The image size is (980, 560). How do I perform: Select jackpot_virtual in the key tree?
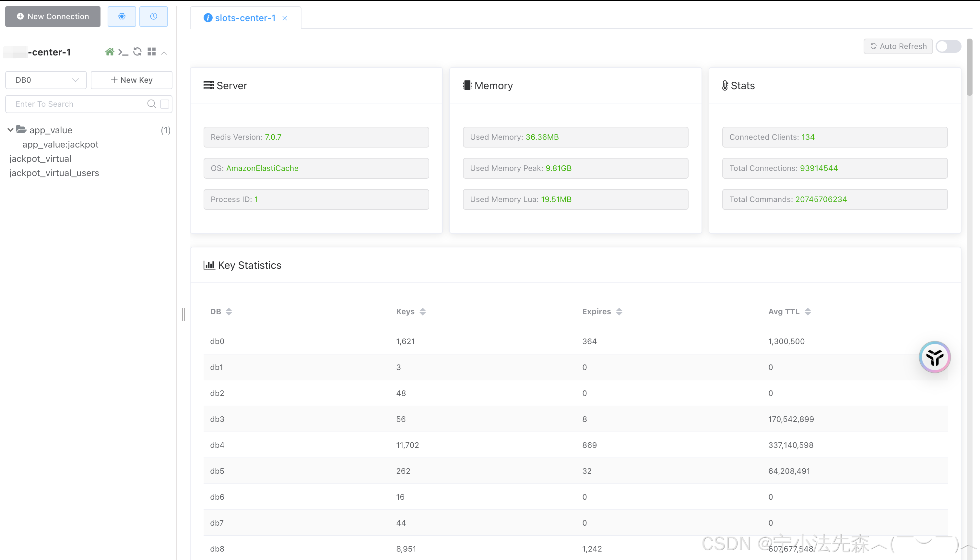pyautogui.click(x=41, y=159)
